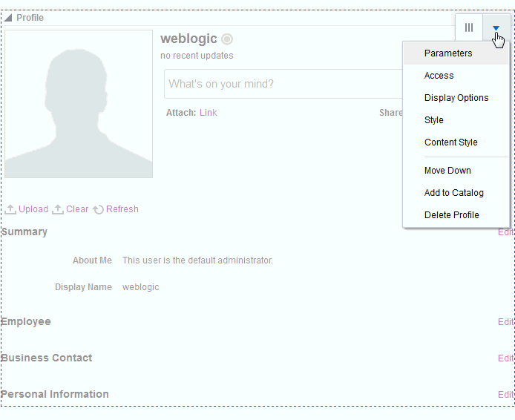
Task: Click the profile photo placeholder
Action: point(79,104)
